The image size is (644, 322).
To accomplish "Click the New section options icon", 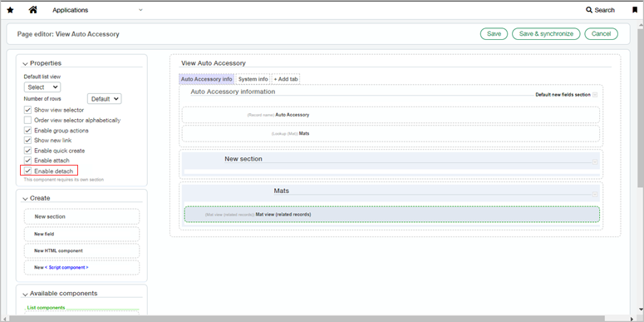I will coord(595,162).
